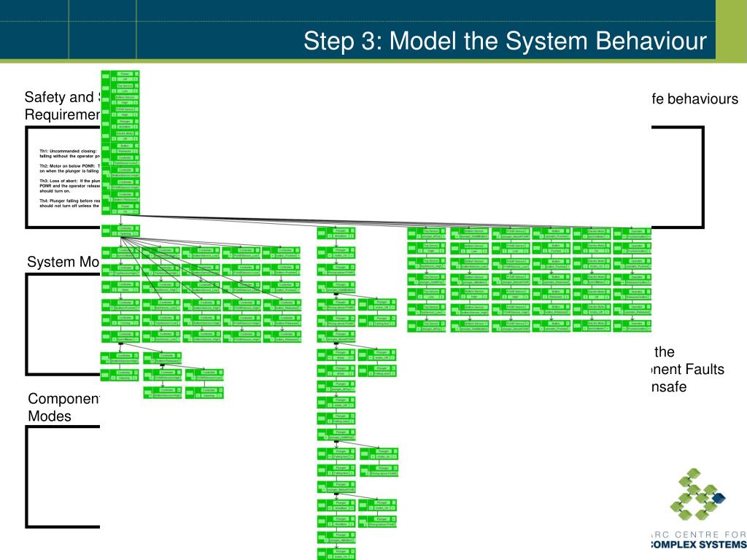This screenshot has width=747, height=560.
Task: Click the 'Componen… Modes' heading
Action: (63, 407)
